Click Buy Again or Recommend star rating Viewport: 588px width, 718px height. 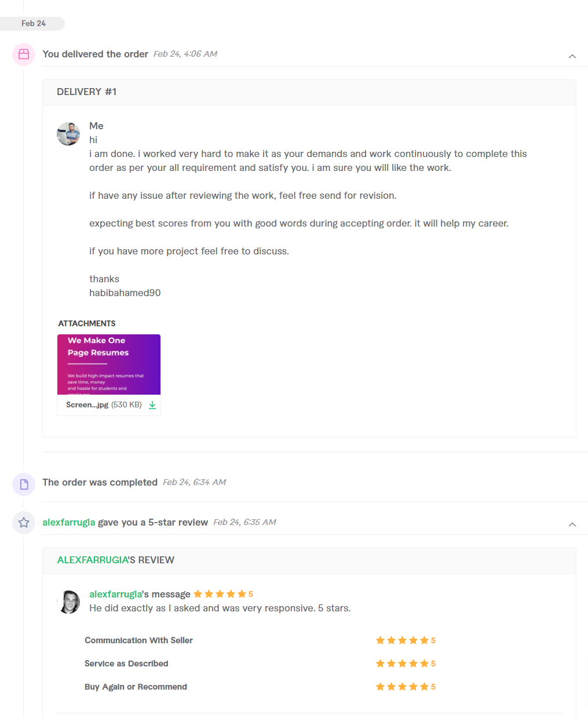pyautogui.click(x=402, y=687)
